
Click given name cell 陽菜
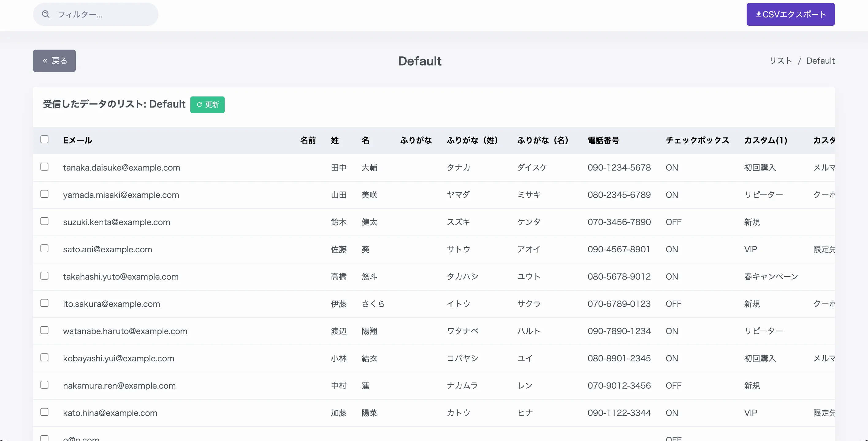369,413
